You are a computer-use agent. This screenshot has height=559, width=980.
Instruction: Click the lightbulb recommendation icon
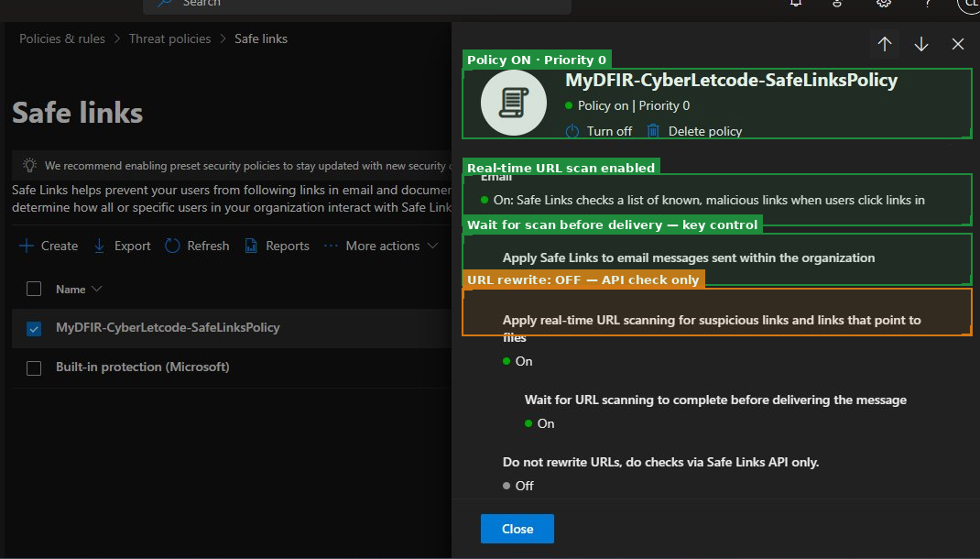click(x=29, y=165)
